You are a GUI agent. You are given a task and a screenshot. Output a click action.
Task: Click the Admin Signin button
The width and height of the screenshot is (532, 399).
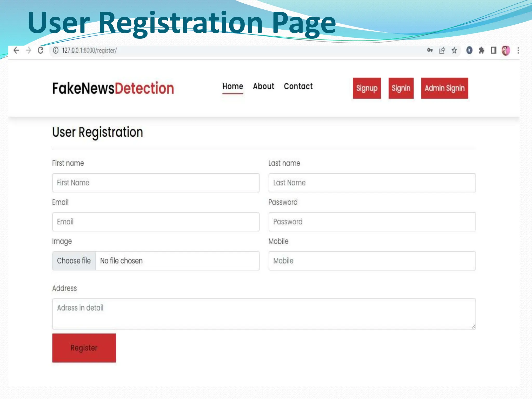445,88
